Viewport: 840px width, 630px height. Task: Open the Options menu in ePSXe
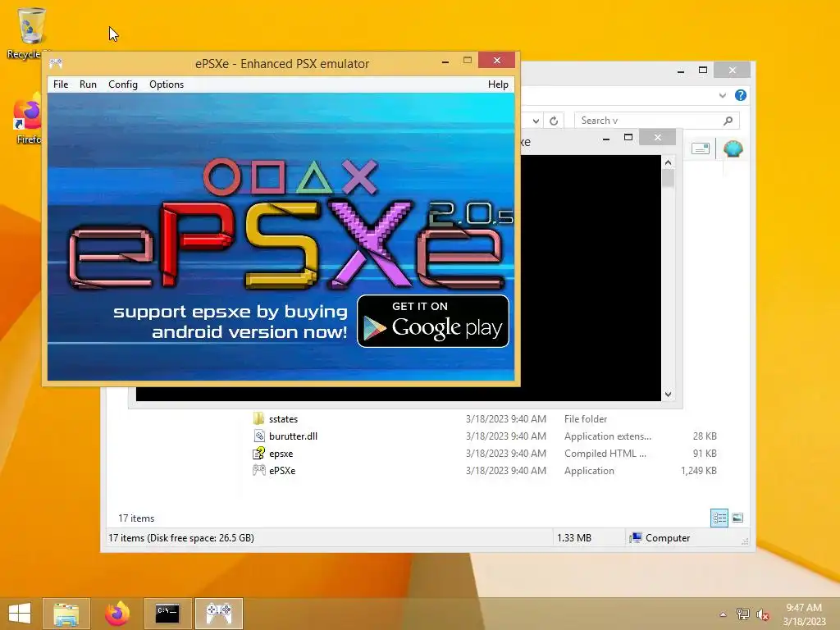[x=166, y=84]
